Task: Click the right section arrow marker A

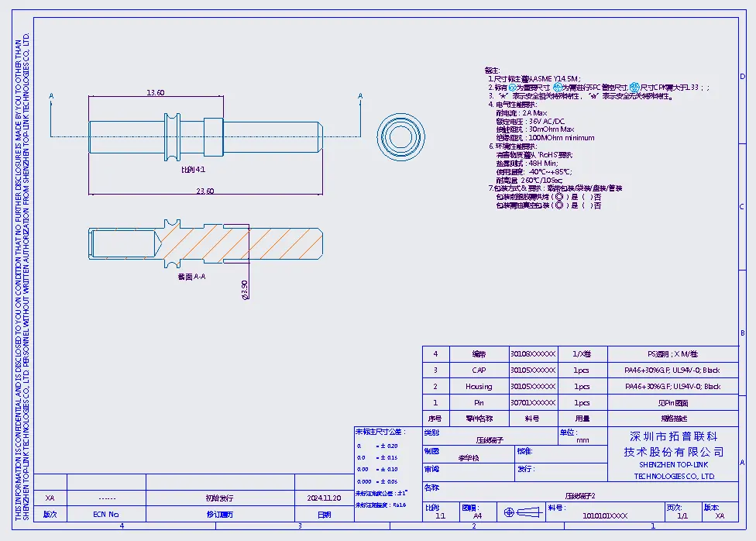Action: pos(360,97)
